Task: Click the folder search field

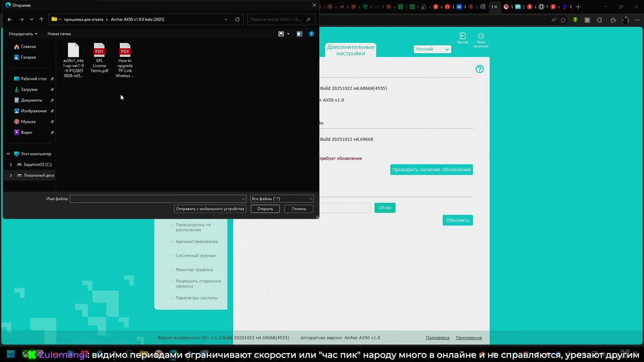Action: (x=282, y=19)
